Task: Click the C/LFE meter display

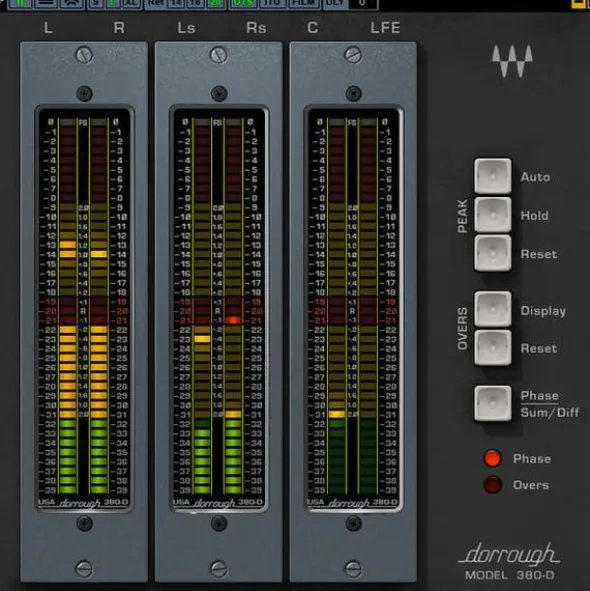Action: pyautogui.click(x=353, y=308)
